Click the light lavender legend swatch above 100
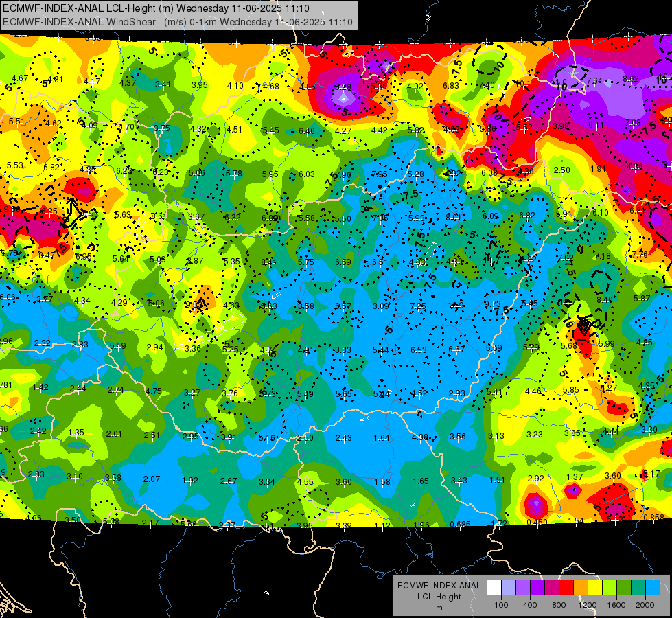Image resolution: width=672 pixels, height=618 pixels. [508, 588]
